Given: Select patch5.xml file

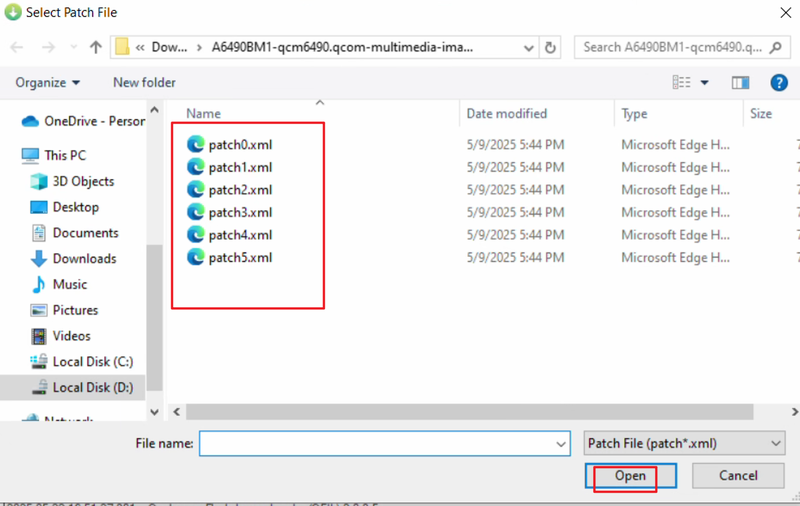Looking at the screenshot, I should [x=230, y=258].
